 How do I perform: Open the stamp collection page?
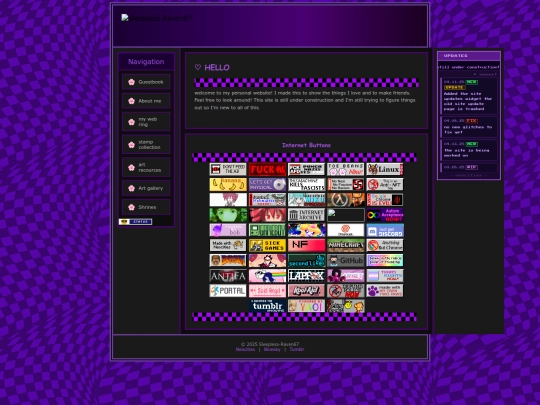coord(146,144)
